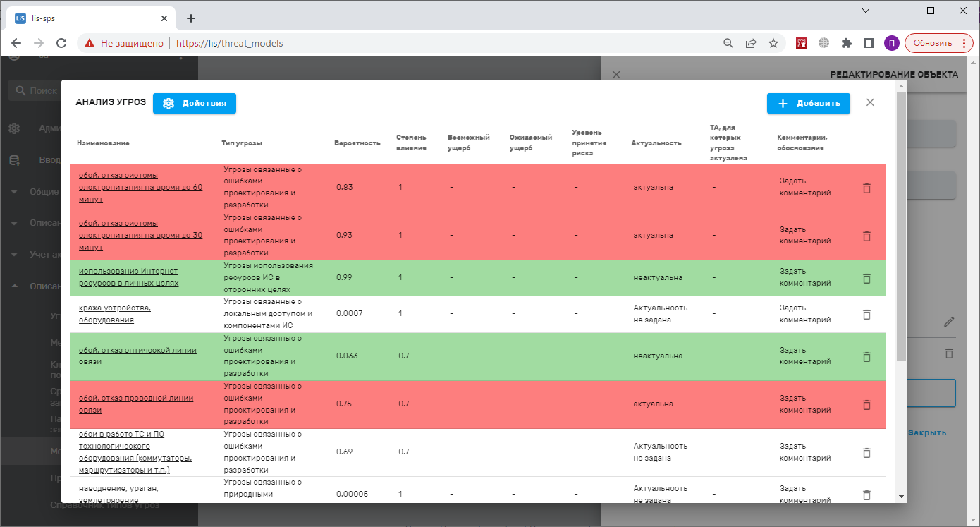Open browser zoom control icon
980x527 pixels.
(x=728, y=43)
